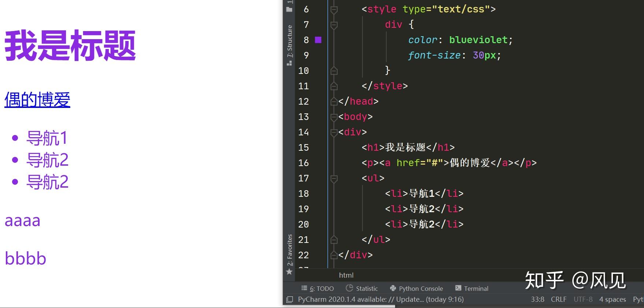The image size is (644, 308).
Task: Open the Structure tool window icon
Action: [x=289, y=63]
